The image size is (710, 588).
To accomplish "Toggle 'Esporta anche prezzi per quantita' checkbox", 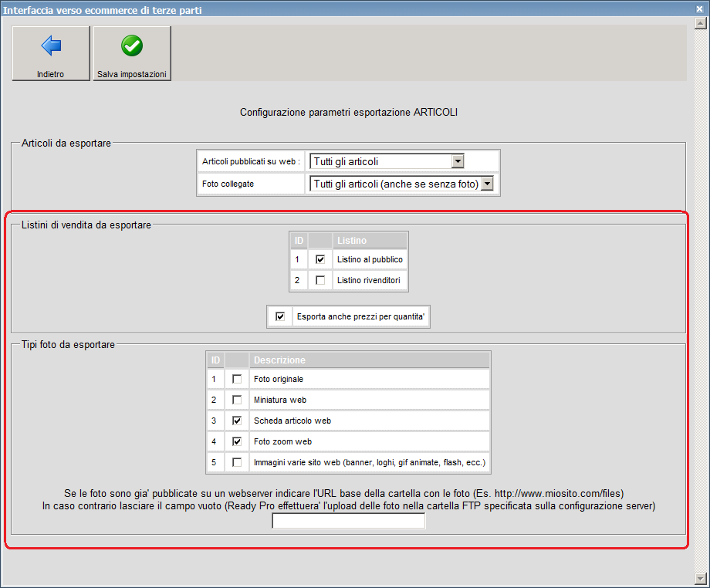I will (x=280, y=316).
